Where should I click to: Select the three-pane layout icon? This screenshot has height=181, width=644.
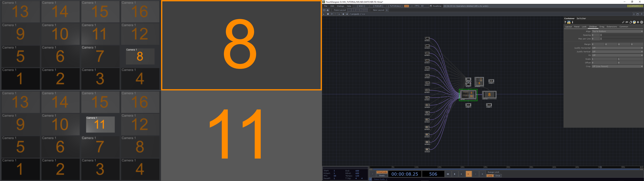[x=362, y=10]
